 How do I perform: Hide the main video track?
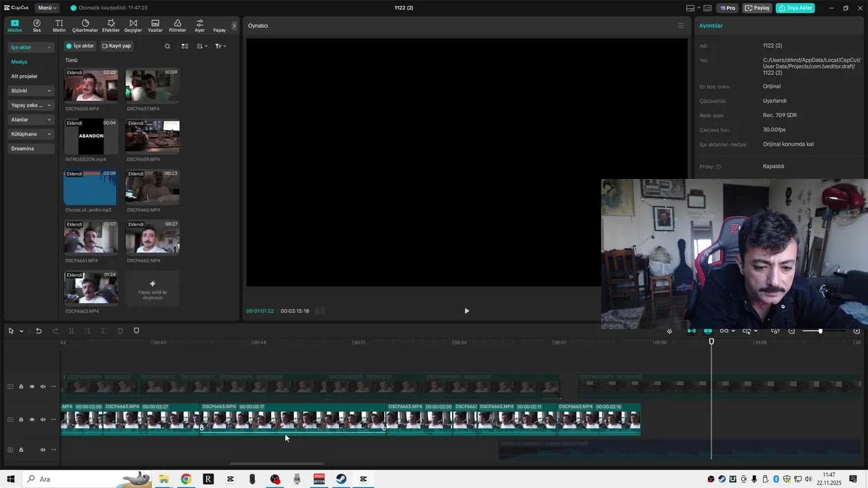pos(32,420)
